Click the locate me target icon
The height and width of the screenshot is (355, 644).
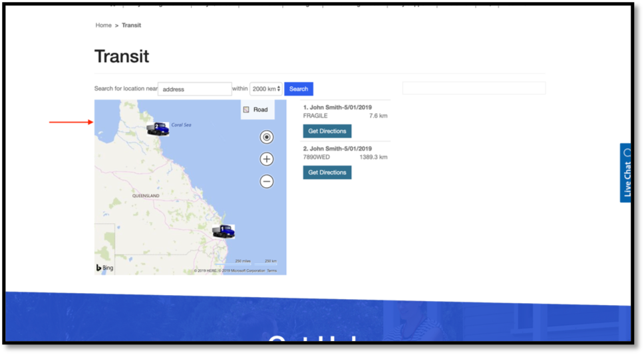[267, 137]
